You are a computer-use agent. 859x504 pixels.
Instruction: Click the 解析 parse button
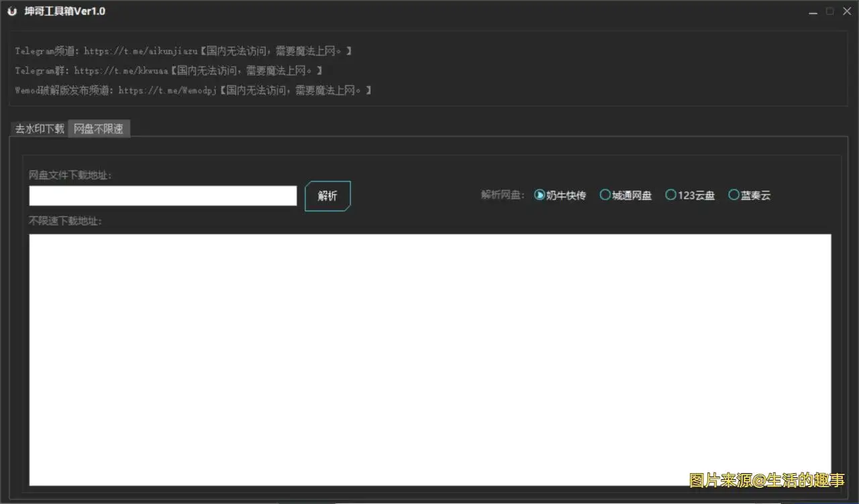(x=327, y=195)
